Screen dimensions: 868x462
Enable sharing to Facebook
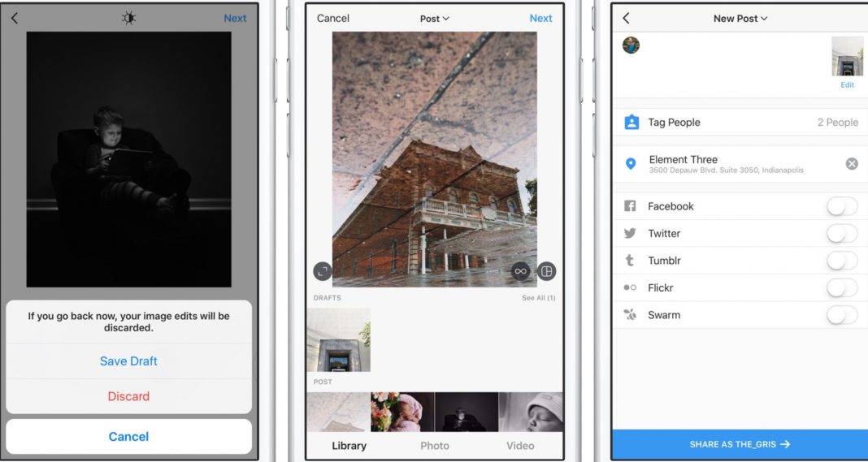[842, 206]
